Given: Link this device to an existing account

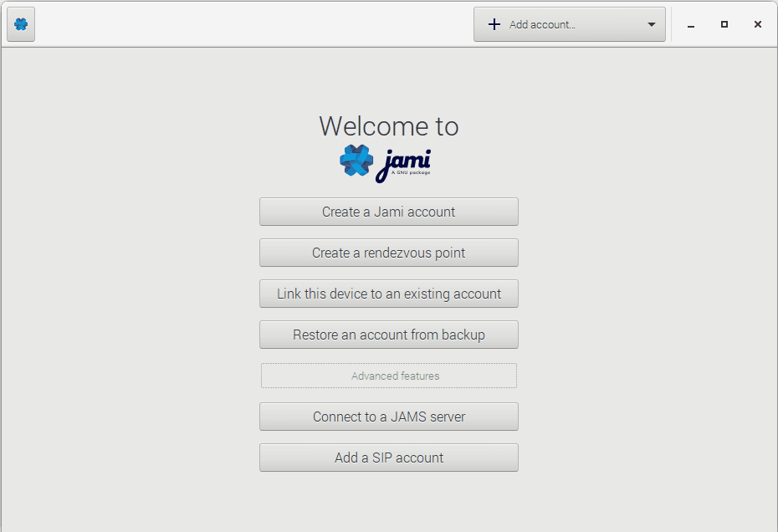Looking at the screenshot, I should tap(388, 294).
